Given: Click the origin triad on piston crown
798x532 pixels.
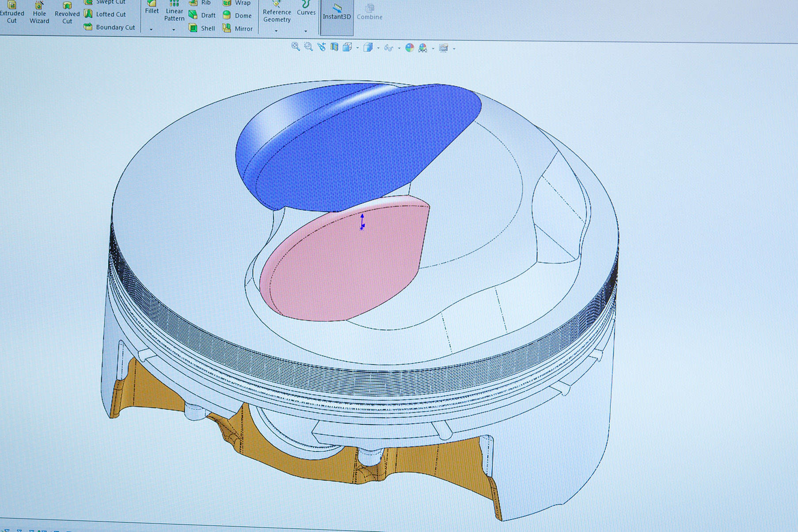Looking at the screenshot, I should pyautogui.click(x=362, y=222).
